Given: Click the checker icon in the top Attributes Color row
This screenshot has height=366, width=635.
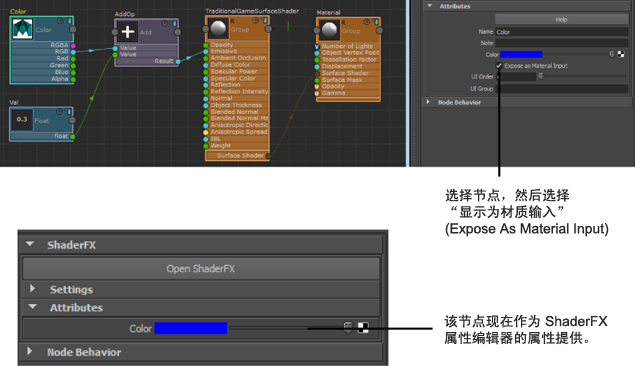Looking at the screenshot, I should click(621, 54).
